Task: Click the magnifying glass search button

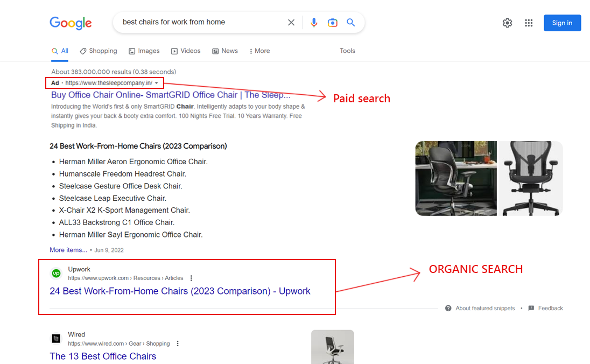Action: click(x=350, y=23)
